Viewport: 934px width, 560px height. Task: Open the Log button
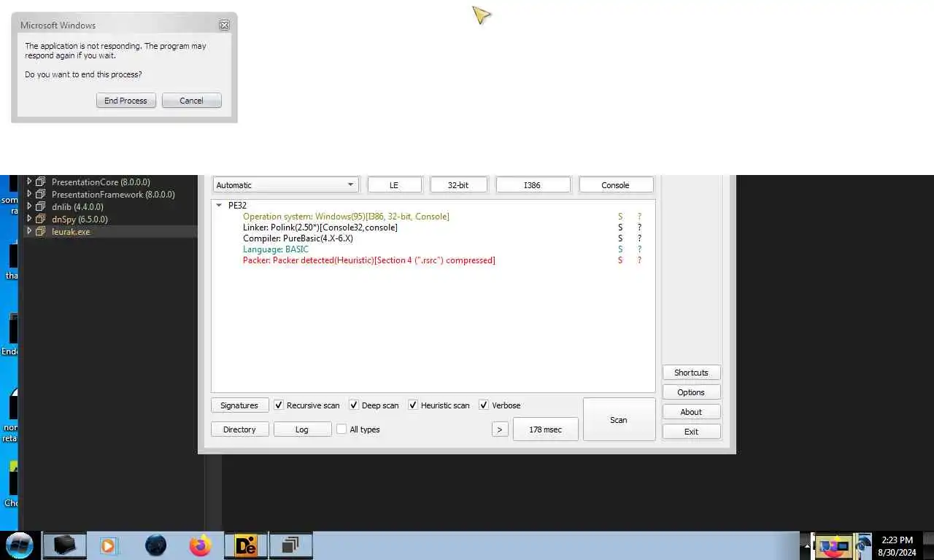pyautogui.click(x=302, y=429)
